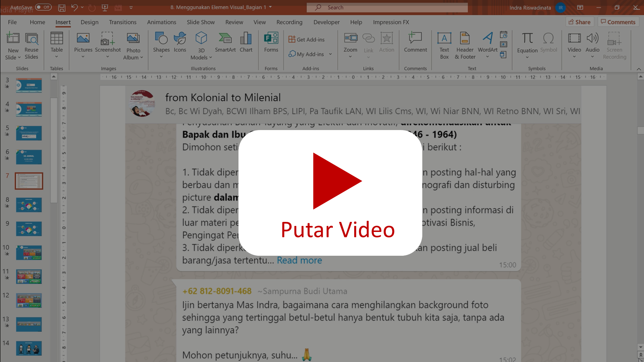Play the video with Putar Video button
The height and width of the screenshot is (362, 644).
(330, 193)
